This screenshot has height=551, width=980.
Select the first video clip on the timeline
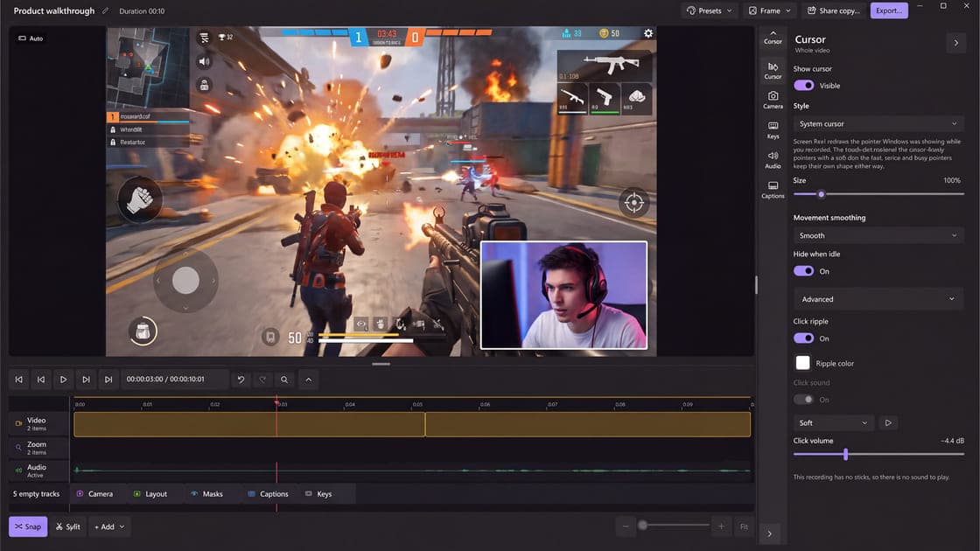(x=249, y=424)
